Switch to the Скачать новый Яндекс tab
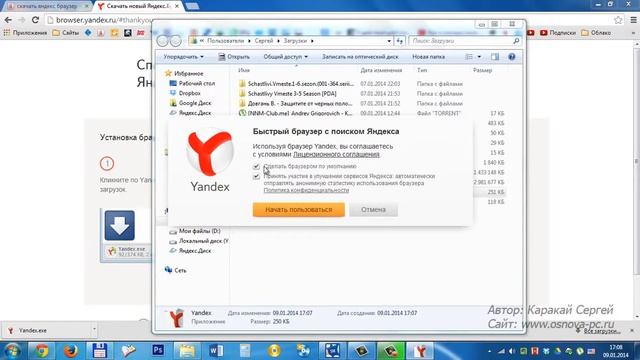 tap(138, 6)
